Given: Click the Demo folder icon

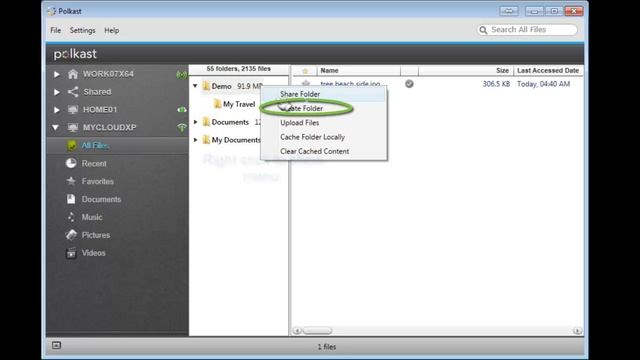Looking at the screenshot, I should [x=206, y=86].
